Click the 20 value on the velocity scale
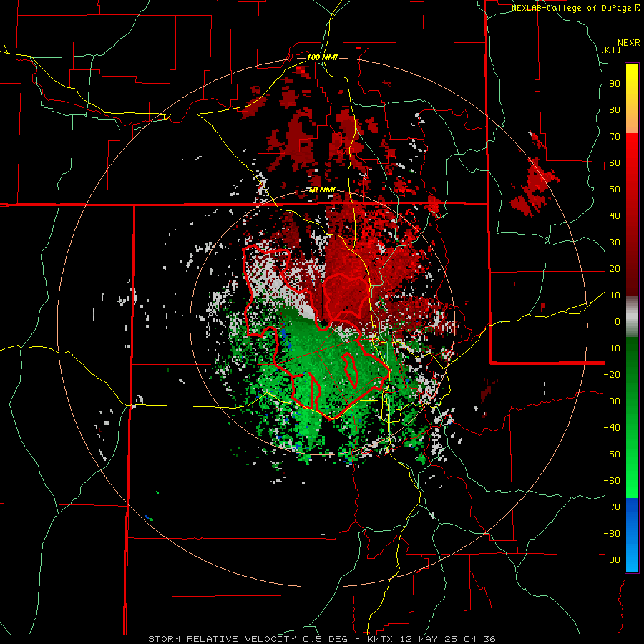This screenshot has width=644, height=644. [x=615, y=268]
